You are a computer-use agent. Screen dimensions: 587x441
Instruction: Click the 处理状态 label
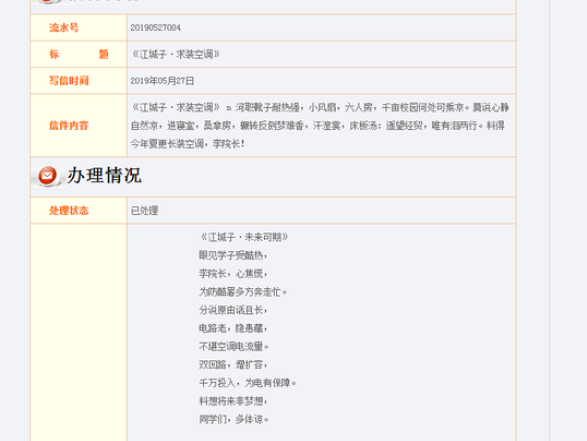click(x=69, y=210)
